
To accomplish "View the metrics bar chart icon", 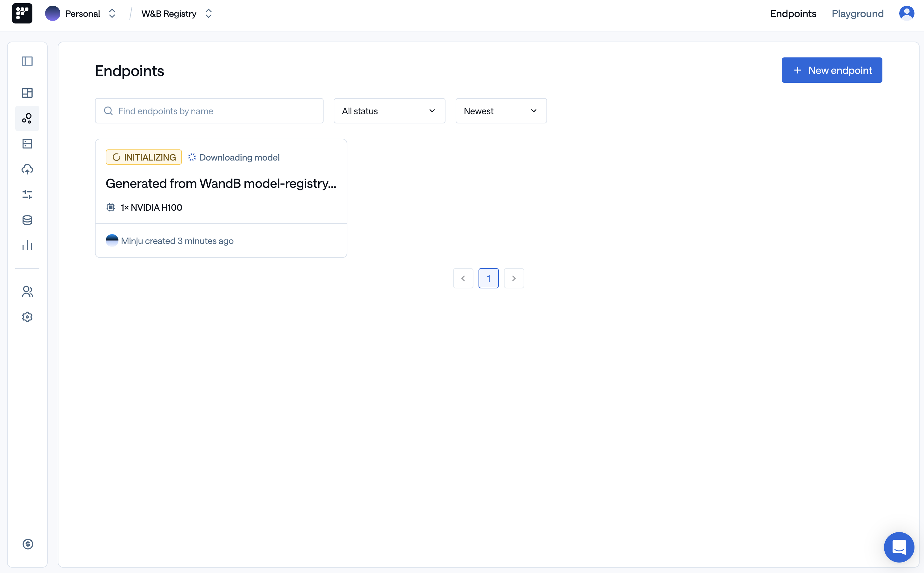I will point(27,245).
